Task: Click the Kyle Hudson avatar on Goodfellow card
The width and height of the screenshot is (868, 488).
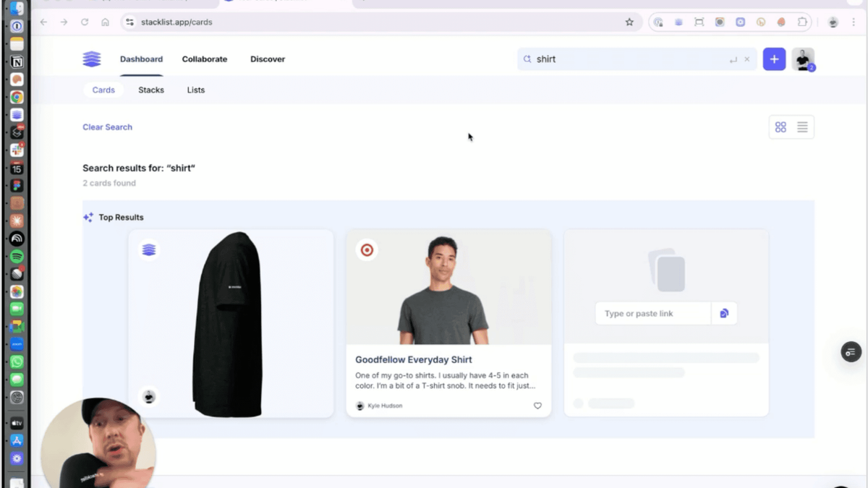Action: tap(360, 406)
